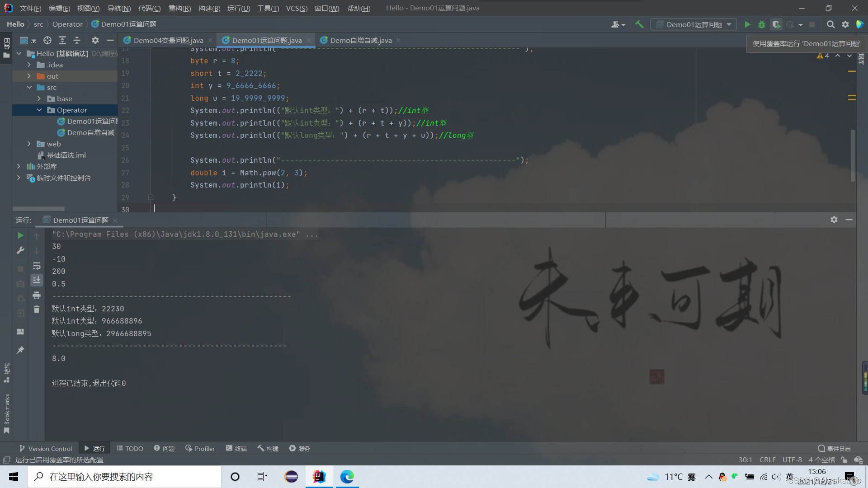
Task: Open IDE settings via the gear icon
Action: tap(845, 24)
